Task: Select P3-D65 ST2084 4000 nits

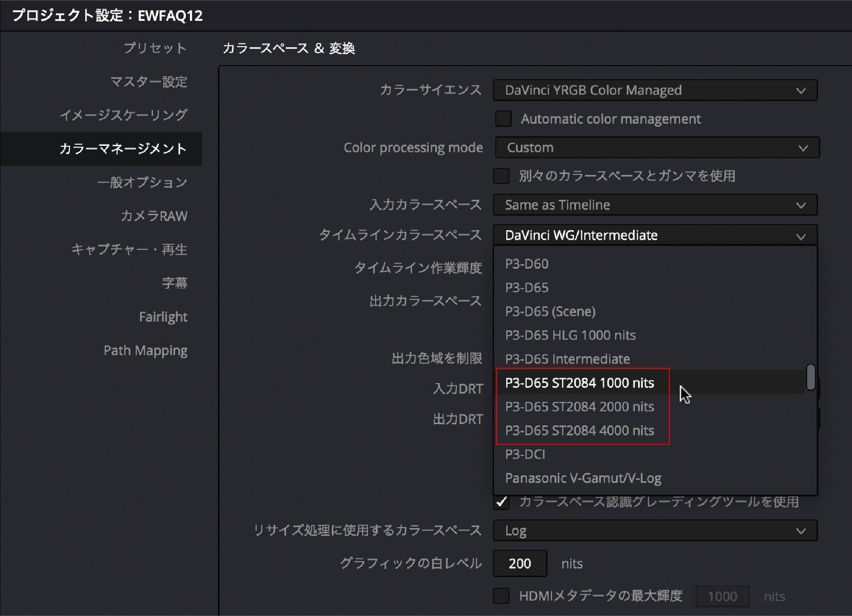Action: [x=649, y=430]
